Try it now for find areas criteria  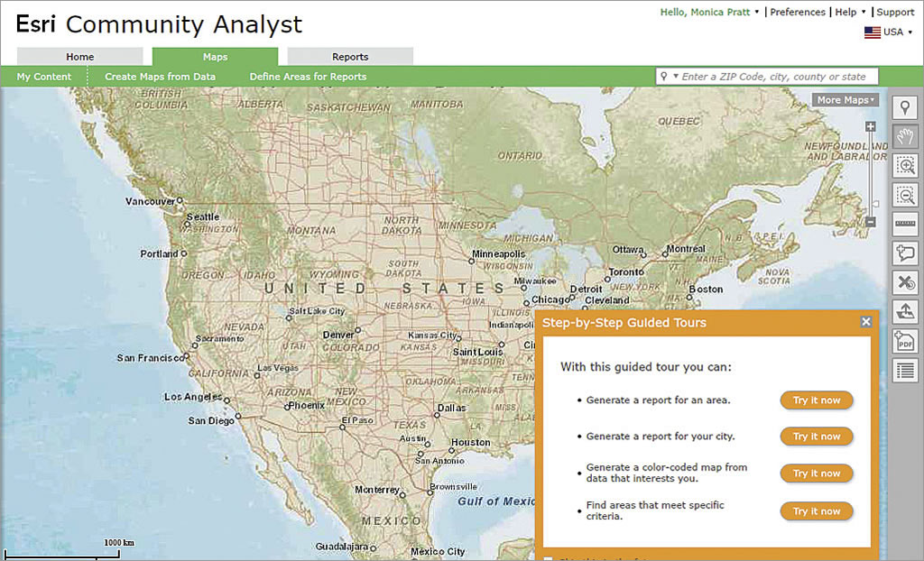click(816, 510)
